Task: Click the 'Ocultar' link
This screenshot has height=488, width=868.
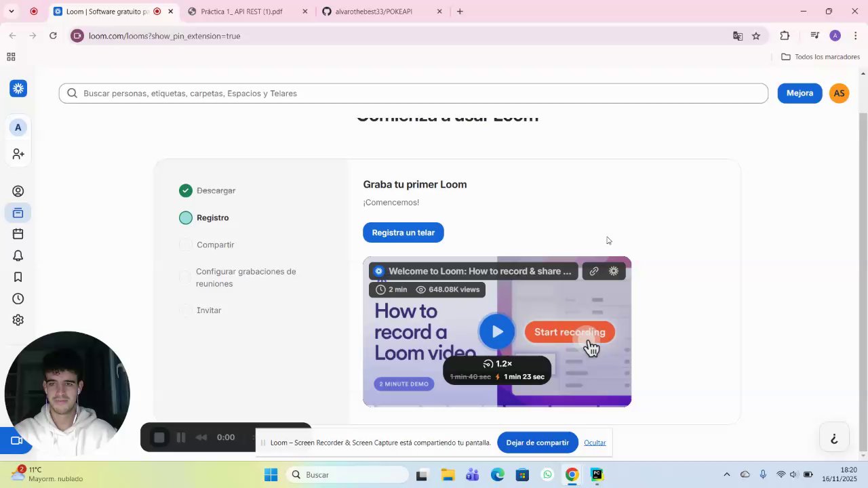Action: point(595,443)
